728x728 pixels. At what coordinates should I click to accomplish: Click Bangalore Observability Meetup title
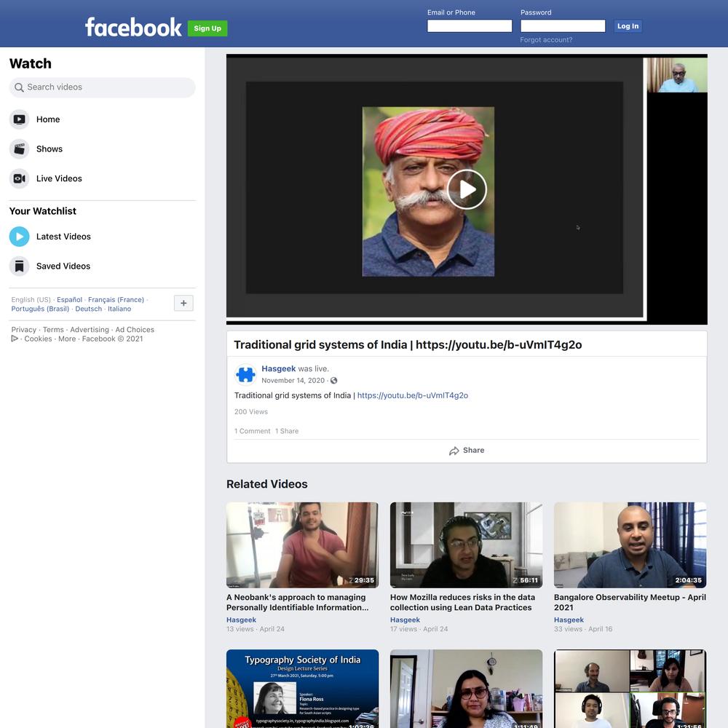[630, 603]
